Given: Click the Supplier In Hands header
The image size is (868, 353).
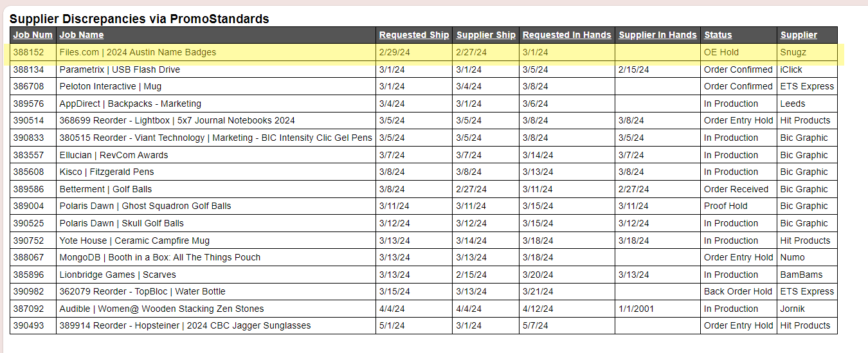Looking at the screenshot, I should (x=657, y=35).
